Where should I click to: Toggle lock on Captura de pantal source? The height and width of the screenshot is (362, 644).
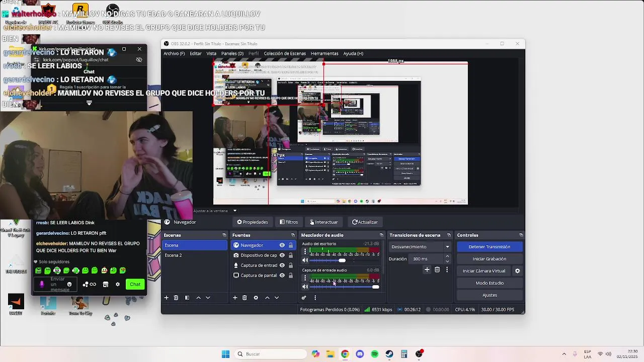click(290, 276)
